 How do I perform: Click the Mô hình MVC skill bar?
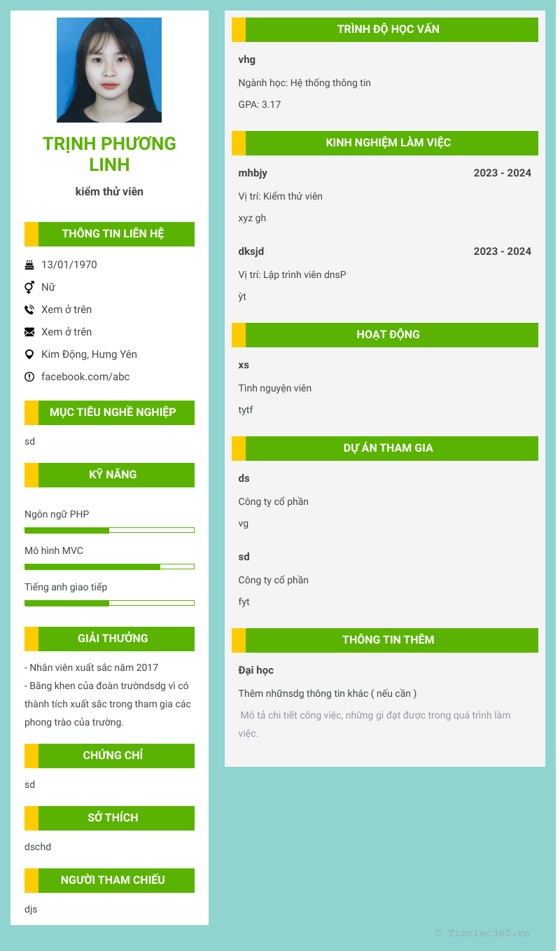[109, 567]
